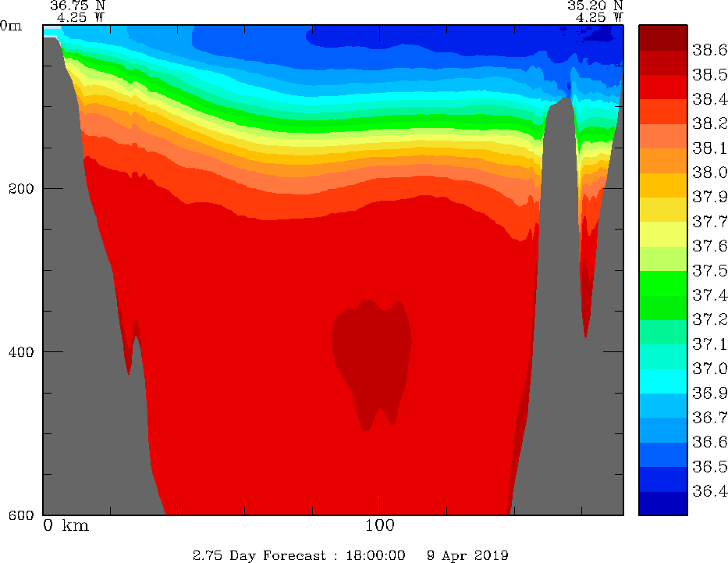
Task: Choose the cyan swatch between 37.0 and 36.9
Action: [663, 381]
